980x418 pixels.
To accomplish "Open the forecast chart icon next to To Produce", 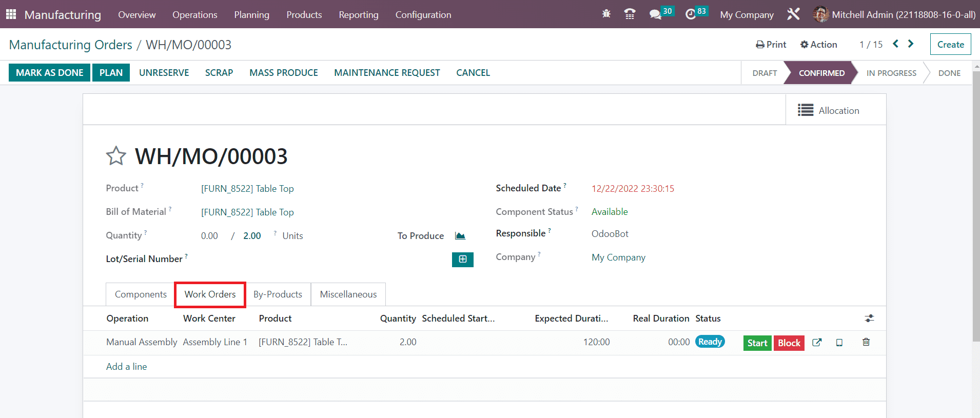I will [460, 236].
